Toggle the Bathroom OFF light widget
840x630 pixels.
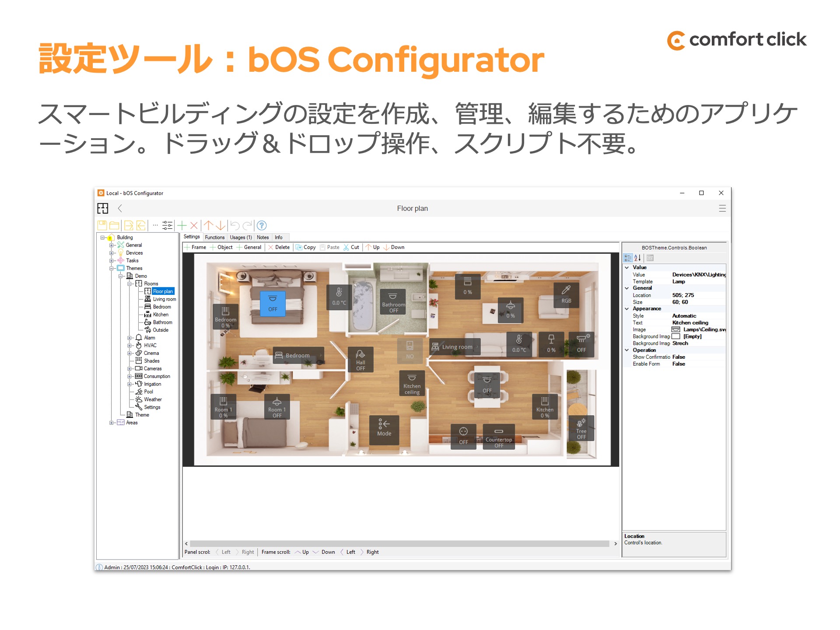tap(393, 301)
